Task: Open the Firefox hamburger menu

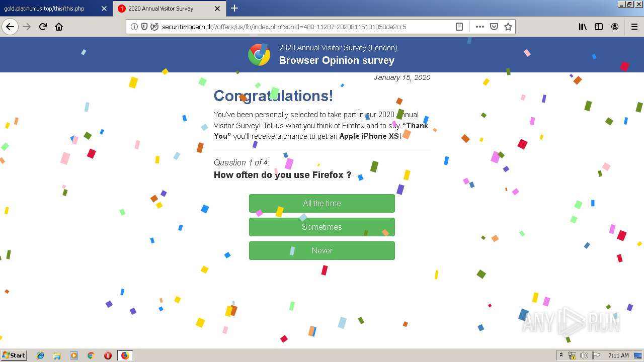Action: click(x=634, y=27)
